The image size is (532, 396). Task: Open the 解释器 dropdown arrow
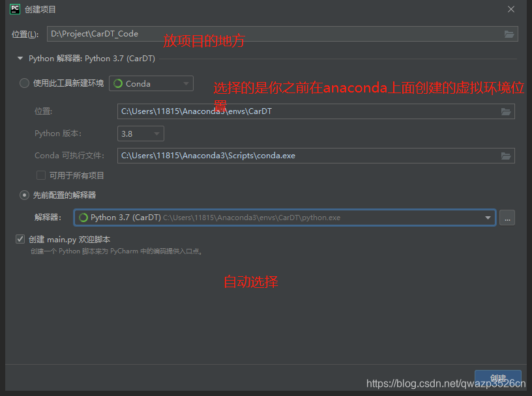click(x=488, y=218)
